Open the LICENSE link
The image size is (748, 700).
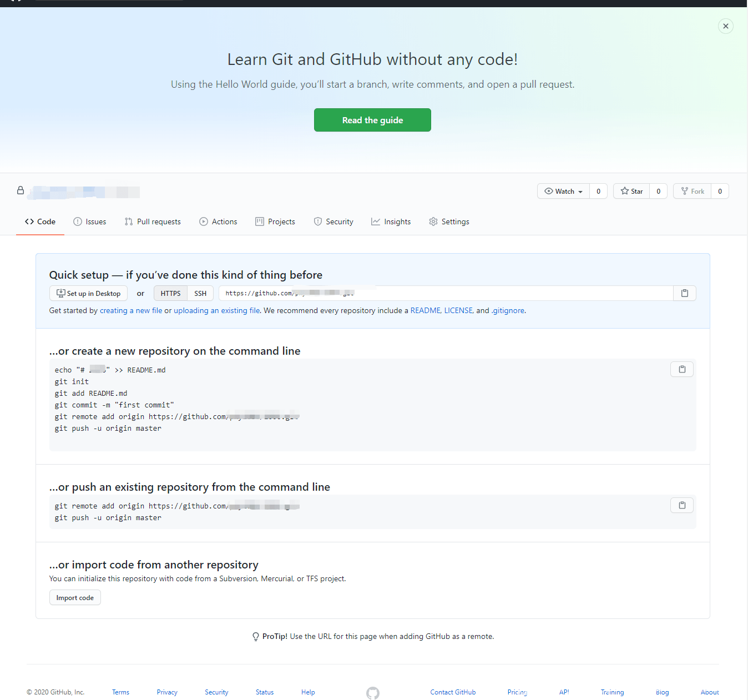click(458, 310)
